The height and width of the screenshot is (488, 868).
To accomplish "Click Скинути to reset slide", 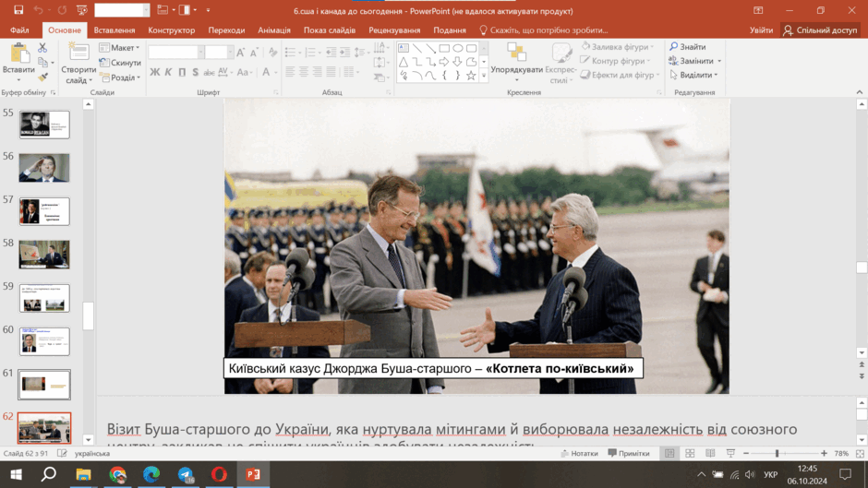I will pyautogui.click(x=120, y=63).
